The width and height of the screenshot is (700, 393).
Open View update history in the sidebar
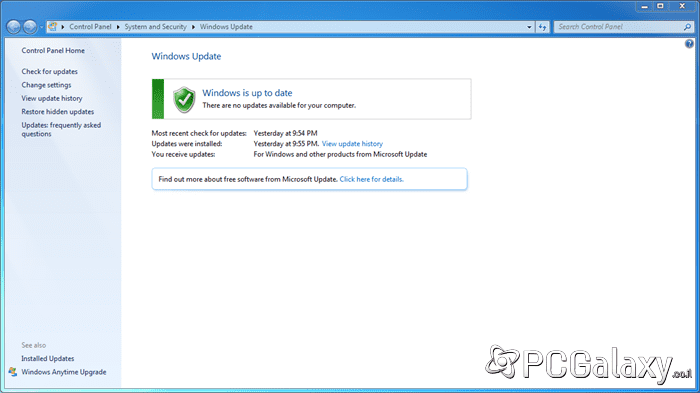pyautogui.click(x=52, y=98)
